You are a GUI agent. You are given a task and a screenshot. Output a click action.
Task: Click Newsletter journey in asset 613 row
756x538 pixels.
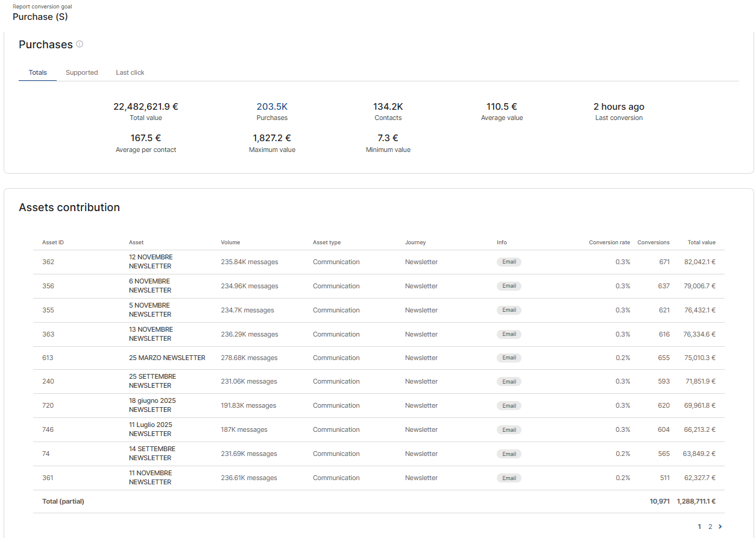click(421, 358)
